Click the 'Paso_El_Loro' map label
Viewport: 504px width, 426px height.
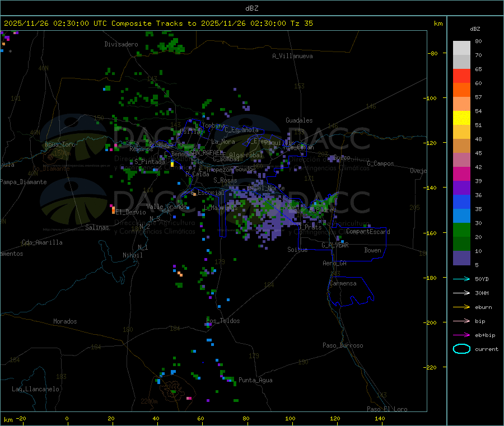[387, 409]
